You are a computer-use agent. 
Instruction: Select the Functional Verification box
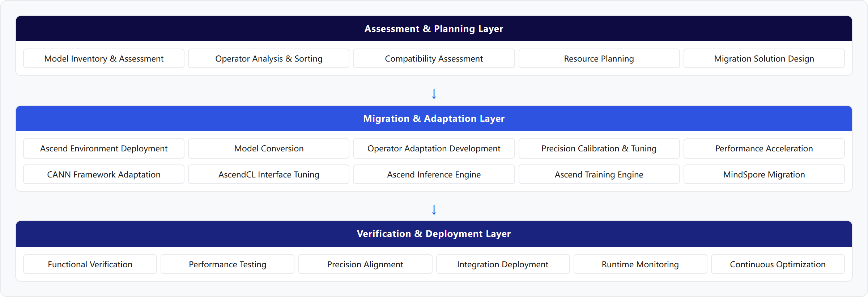[90, 264]
